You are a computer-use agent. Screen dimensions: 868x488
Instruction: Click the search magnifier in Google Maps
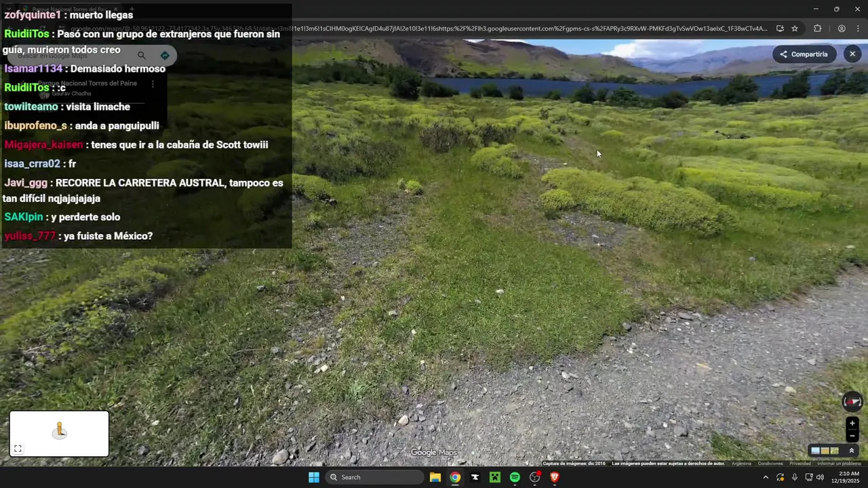142,56
